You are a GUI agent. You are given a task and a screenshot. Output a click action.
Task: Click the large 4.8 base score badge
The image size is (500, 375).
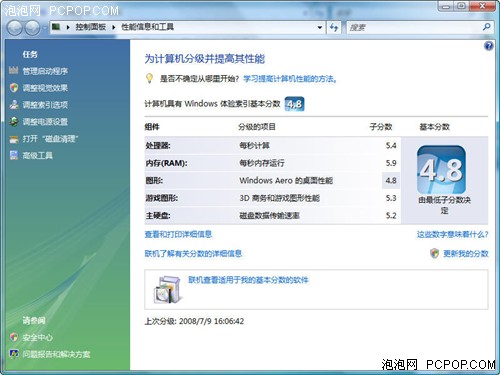tap(441, 170)
